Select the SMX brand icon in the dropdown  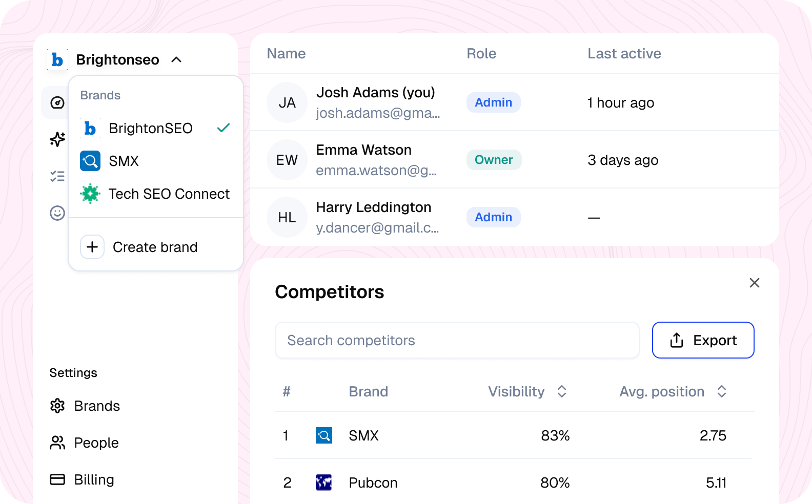click(x=90, y=161)
